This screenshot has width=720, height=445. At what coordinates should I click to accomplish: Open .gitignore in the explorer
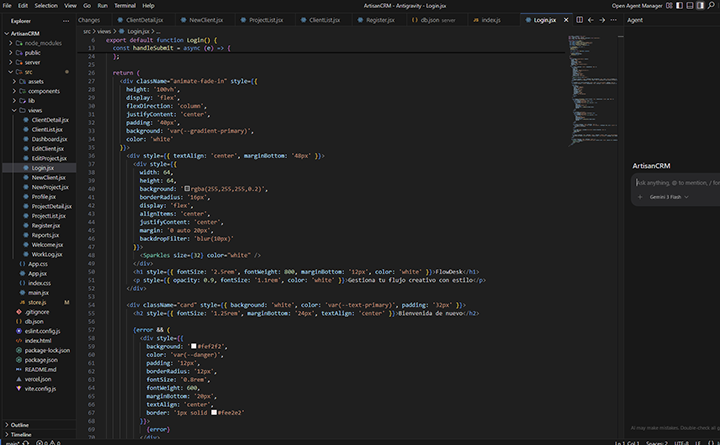[x=38, y=312]
